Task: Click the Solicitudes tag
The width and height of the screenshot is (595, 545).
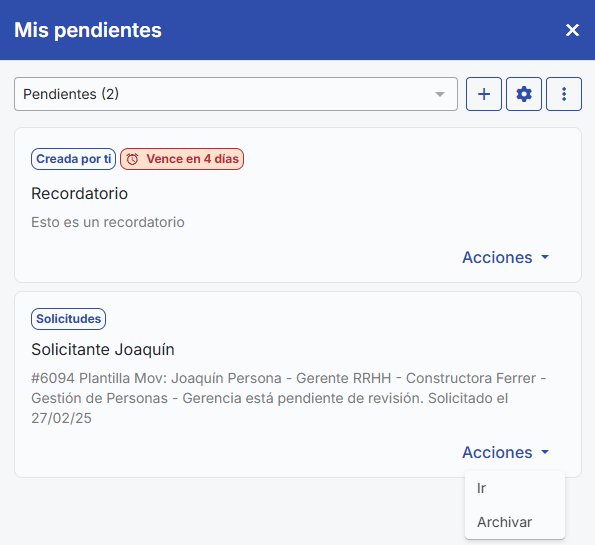Action: [x=68, y=319]
